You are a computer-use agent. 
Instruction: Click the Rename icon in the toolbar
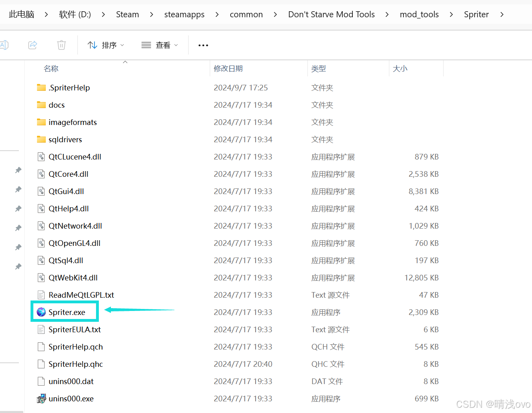(x=4, y=45)
